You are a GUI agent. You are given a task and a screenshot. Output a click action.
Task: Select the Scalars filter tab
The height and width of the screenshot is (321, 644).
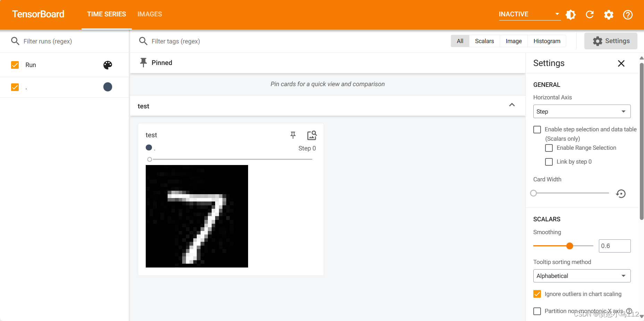point(484,41)
